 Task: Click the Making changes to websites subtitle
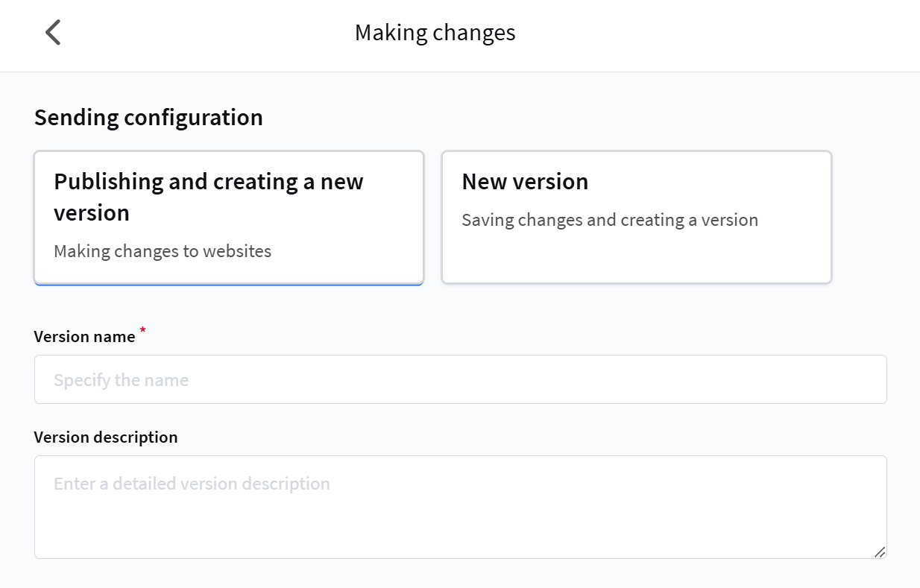pyautogui.click(x=163, y=251)
